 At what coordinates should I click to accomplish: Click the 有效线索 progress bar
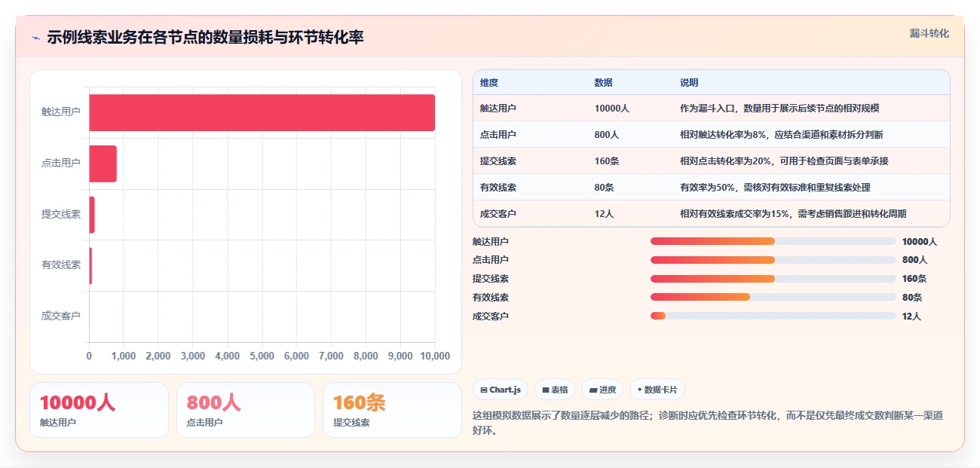pos(773,297)
